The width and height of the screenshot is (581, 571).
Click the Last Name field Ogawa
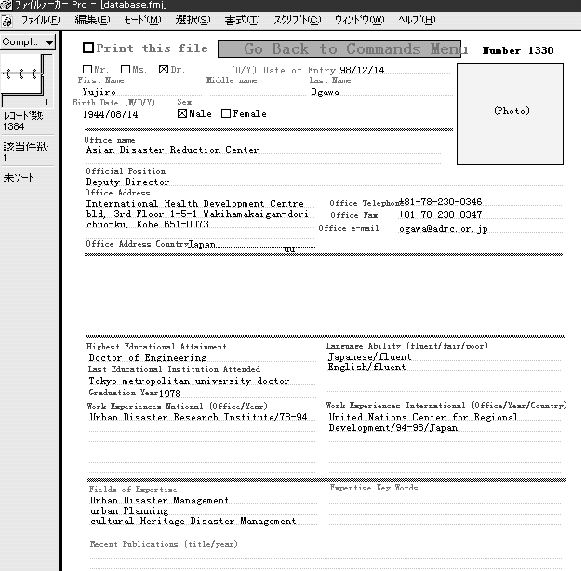coord(382,92)
